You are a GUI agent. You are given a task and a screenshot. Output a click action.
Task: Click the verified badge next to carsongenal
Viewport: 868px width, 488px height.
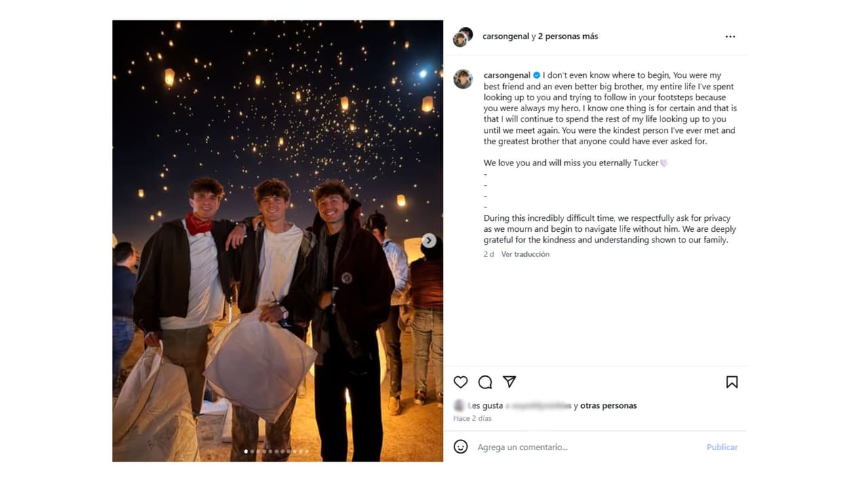point(536,75)
